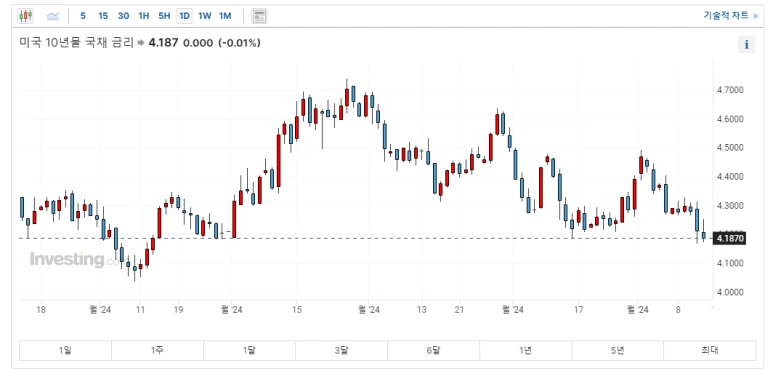Change interval to 1M
773x379 pixels.
(225, 16)
